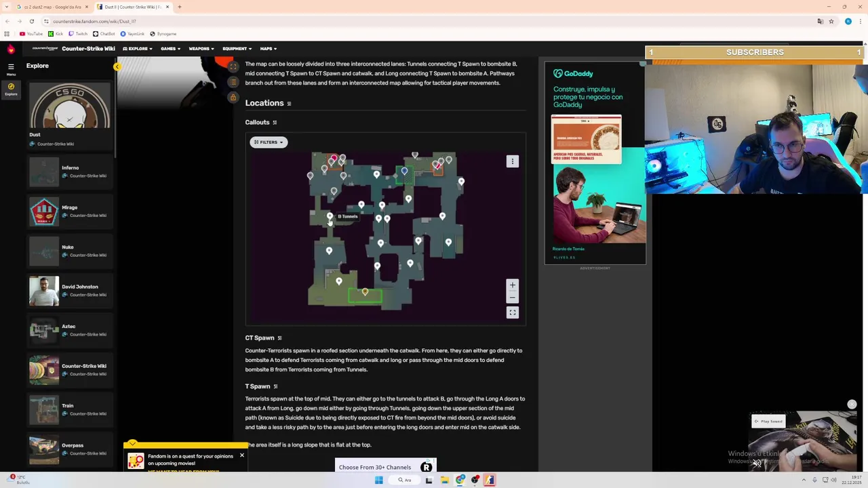Show hidden system tray icons chevron
Image resolution: width=868 pixels, height=488 pixels.
802,480
